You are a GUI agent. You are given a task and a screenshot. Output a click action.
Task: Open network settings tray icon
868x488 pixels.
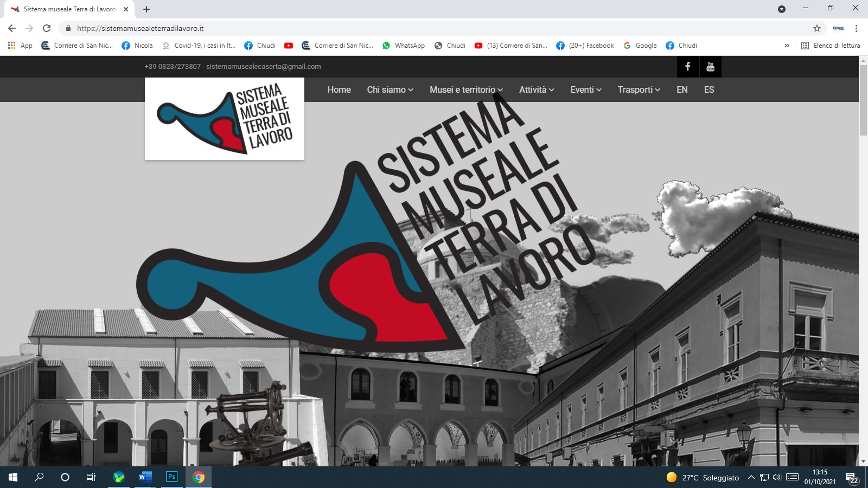(x=764, y=477)
